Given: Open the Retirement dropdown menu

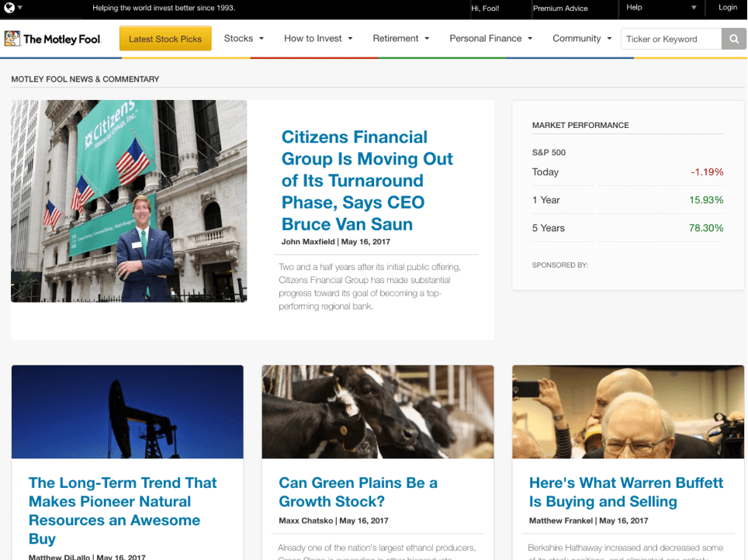Looking at the screenshot, I should pos(400,39).
